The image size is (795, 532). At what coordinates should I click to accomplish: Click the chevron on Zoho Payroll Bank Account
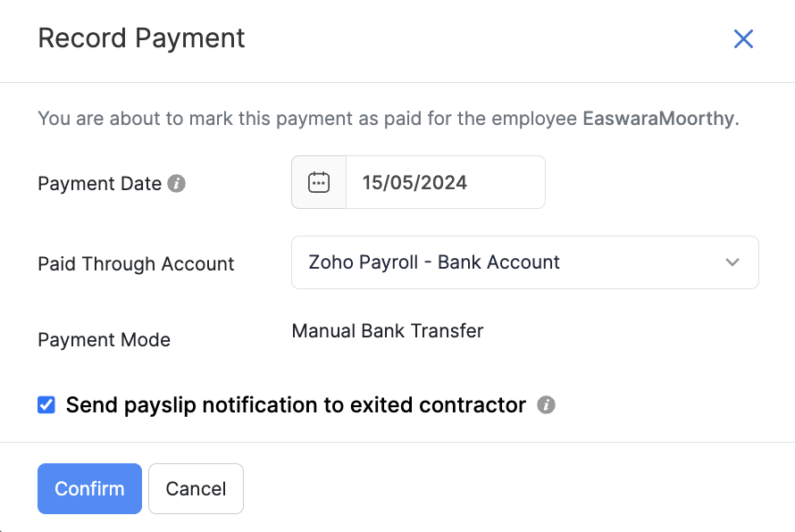pyautogui.click(x=732, y=262)
